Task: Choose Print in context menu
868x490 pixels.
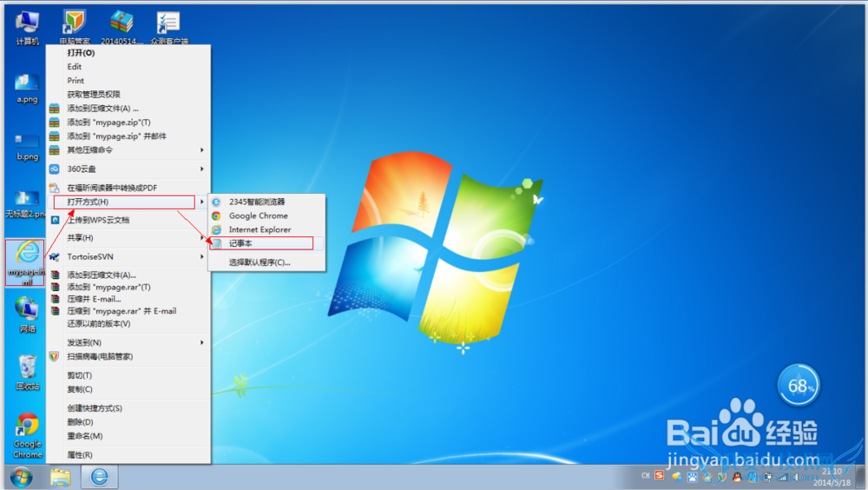Action: 128,81
